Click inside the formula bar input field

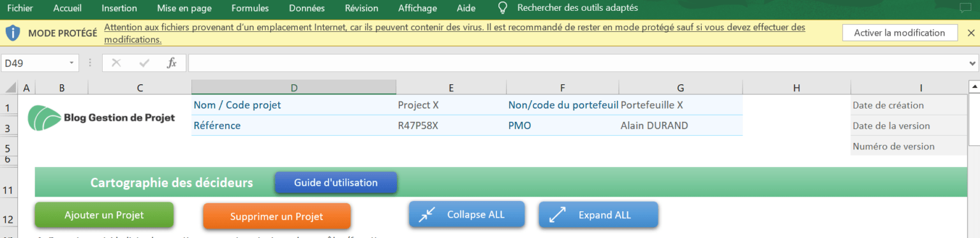577,63
